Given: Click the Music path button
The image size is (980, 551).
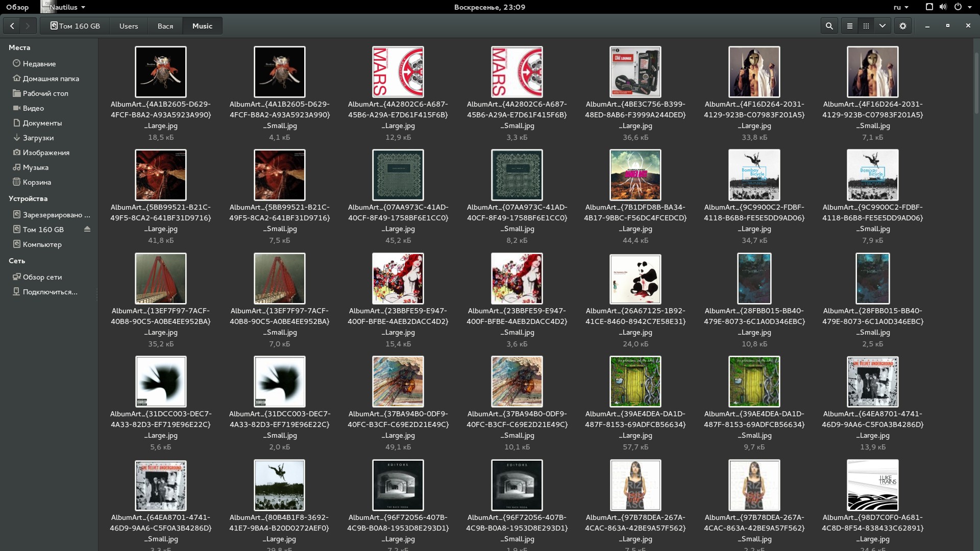Looking at the screenshot, I should click(203, 26).
